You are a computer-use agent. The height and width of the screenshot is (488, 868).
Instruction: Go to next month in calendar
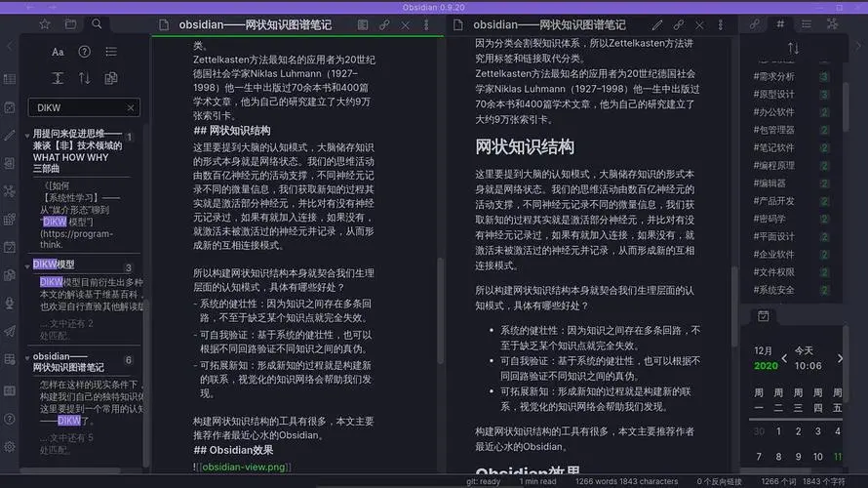[841, 358]
